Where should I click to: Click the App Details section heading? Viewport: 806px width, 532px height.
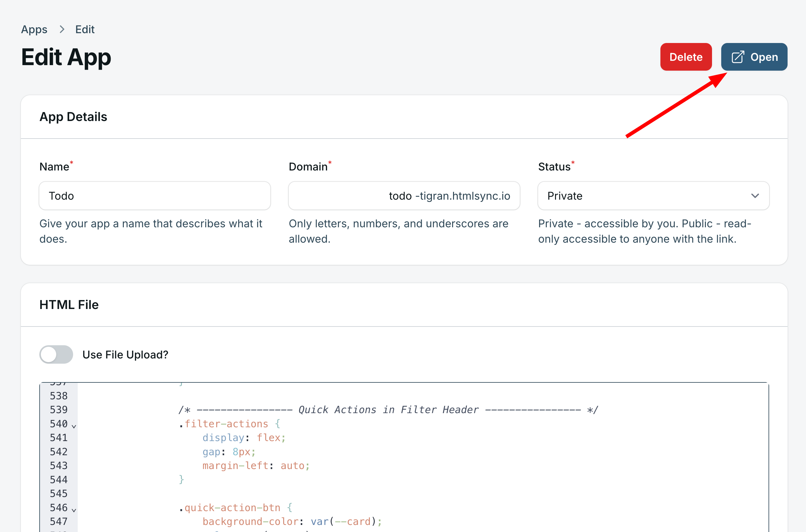[x=73, y=117]
